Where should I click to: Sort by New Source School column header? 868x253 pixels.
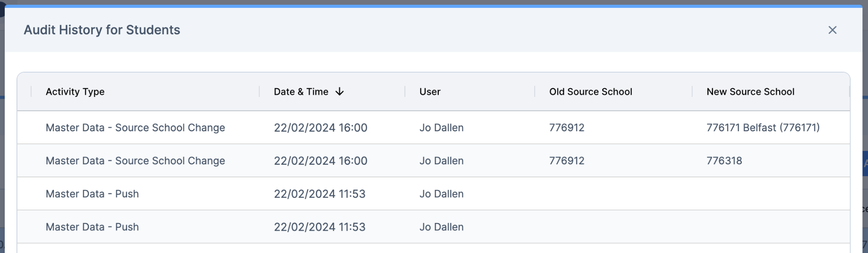point(750,92)
